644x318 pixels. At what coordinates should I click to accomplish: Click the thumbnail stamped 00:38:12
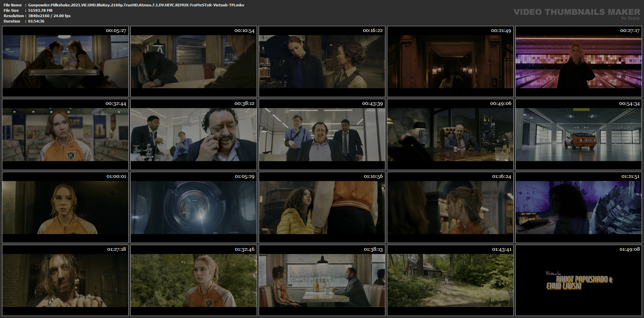point(194,134)
